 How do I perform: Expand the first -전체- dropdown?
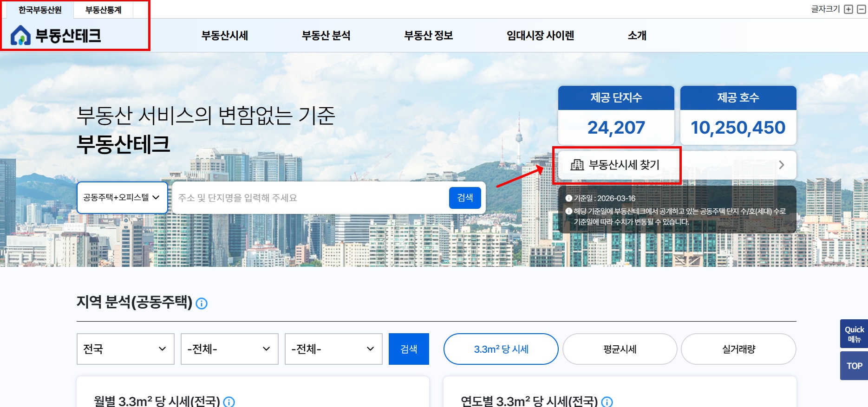click(x=229, y=349)
